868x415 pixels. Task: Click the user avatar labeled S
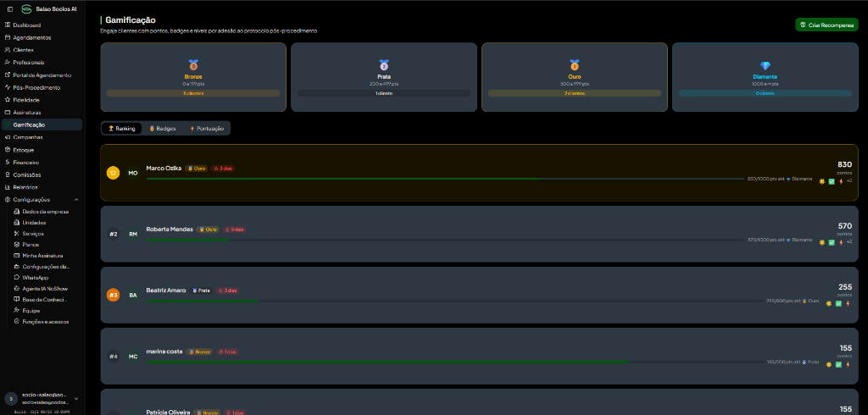11,398
